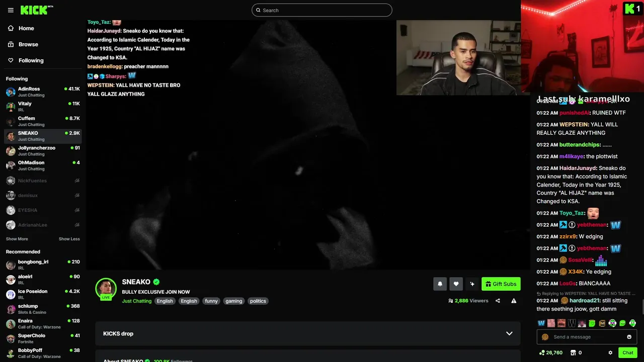Click butterandchips username in chat
This screenshot has height=362, width=644.
[x=580, y=145]
